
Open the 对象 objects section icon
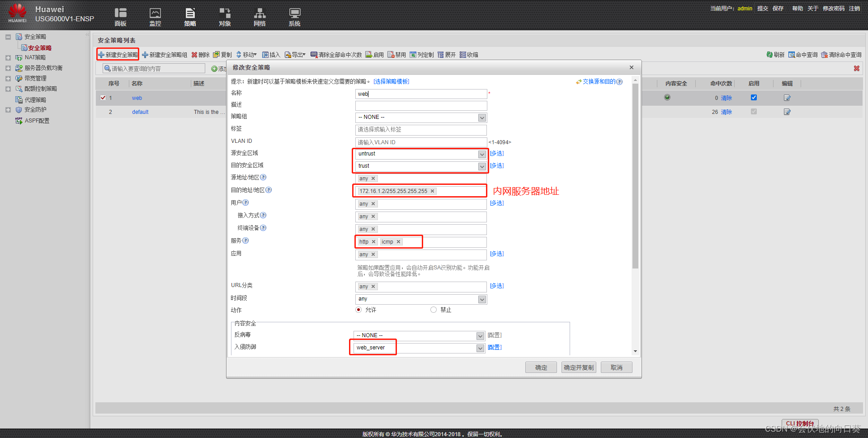225,17
